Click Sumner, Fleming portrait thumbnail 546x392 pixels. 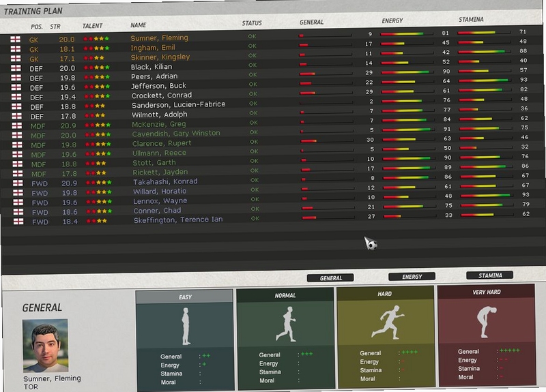tap(45, 346)
